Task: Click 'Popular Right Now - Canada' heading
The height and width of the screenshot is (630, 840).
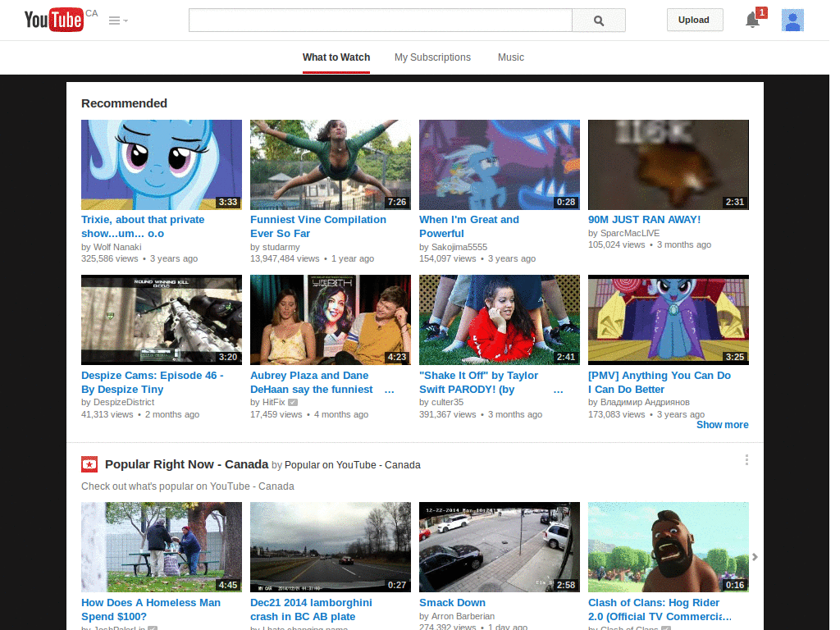Action: pyautogui.click(x=186, y=464)
